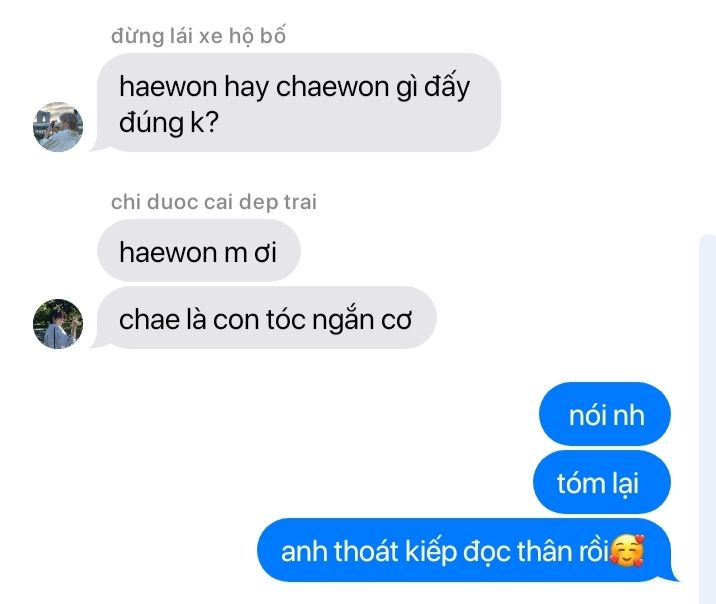The height and width of the screenshot is (604, 716).
Task: Tap the blue 'nói nh' sent message
Action: pyautogui.click(x=605, y=414)
